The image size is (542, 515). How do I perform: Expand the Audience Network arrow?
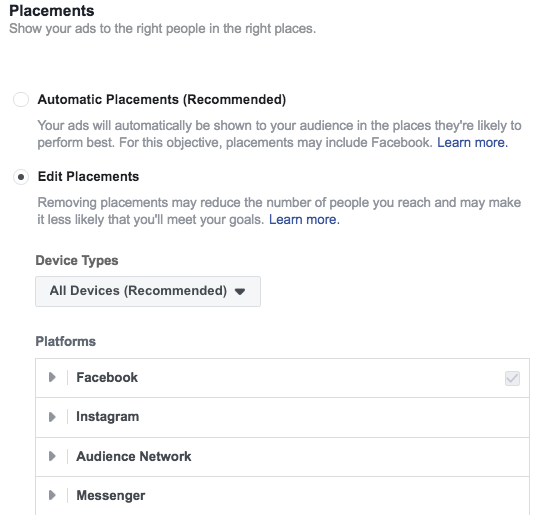(x=52, y=456)
